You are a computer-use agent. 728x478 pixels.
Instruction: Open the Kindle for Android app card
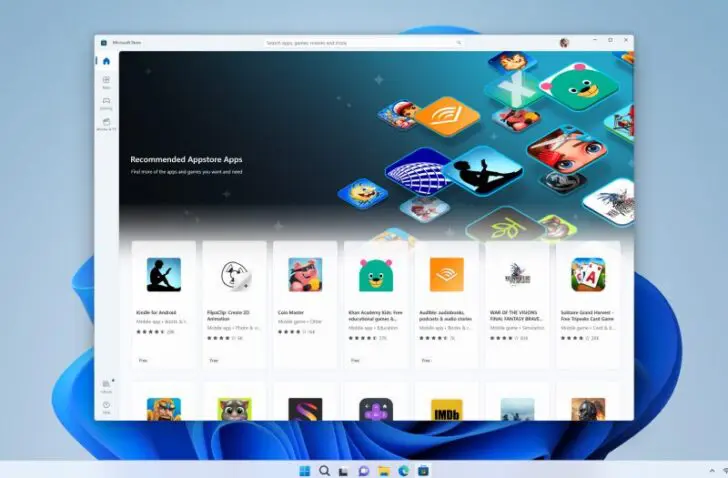(163, 305)
